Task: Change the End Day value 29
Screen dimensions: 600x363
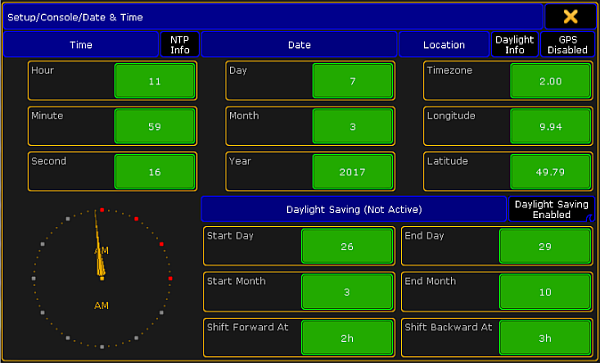Action: 545,246
